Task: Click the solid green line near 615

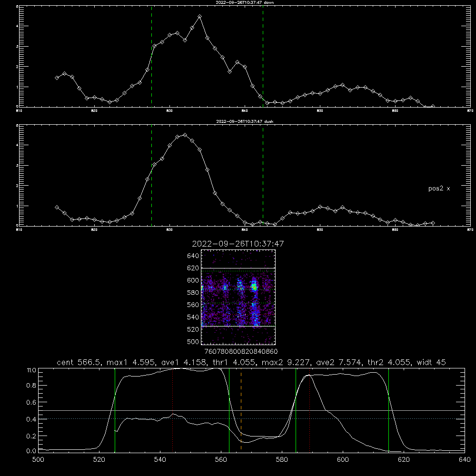Action: (x=388, y=410)
